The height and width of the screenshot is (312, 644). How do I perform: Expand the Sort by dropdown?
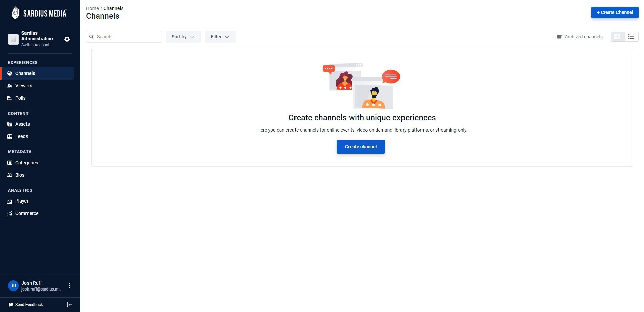pos(183,37)
